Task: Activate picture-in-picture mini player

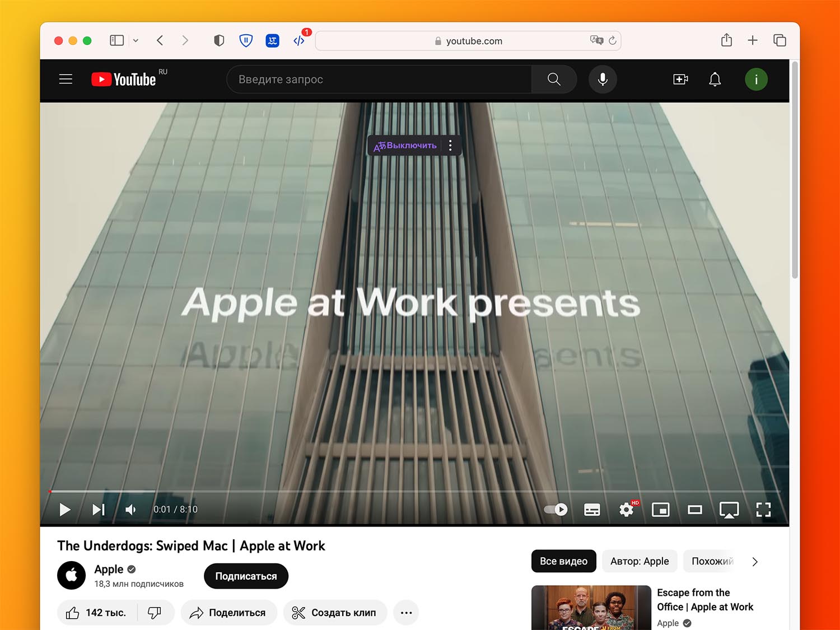Action: [x=661, y=510]
